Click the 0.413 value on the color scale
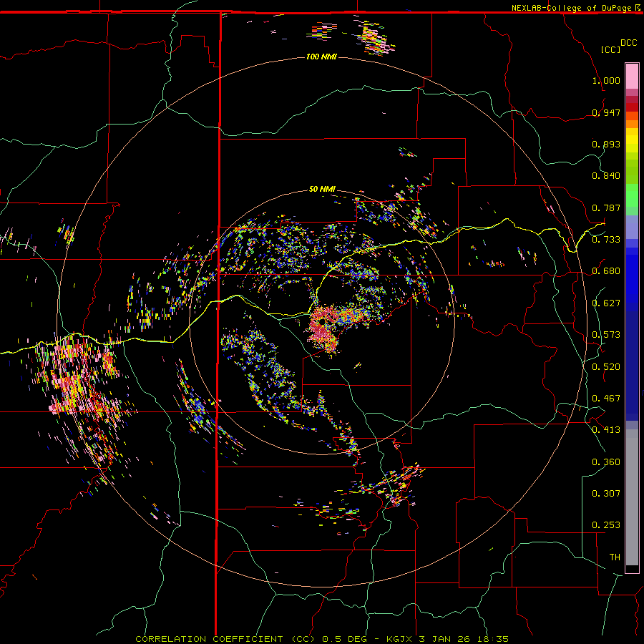 (x=606, y=430)
